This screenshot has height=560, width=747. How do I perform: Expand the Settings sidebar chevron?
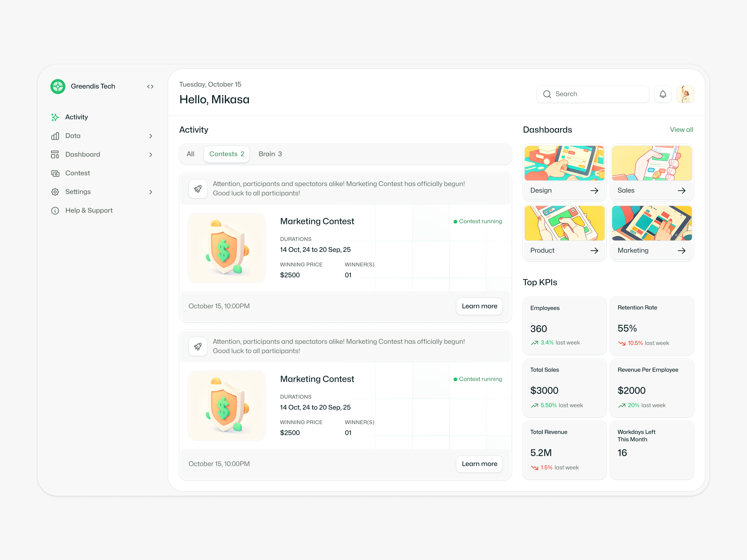tap(151, 192)
